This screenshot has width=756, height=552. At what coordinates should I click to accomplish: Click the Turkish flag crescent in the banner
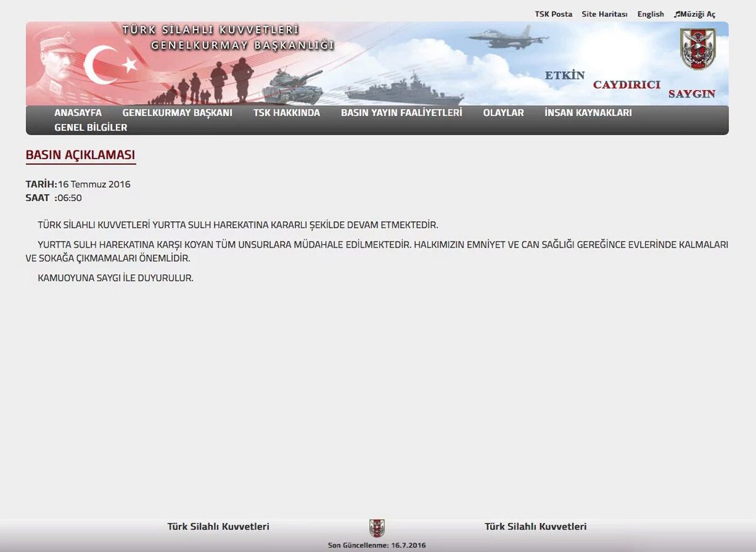[x=100, y=64]
